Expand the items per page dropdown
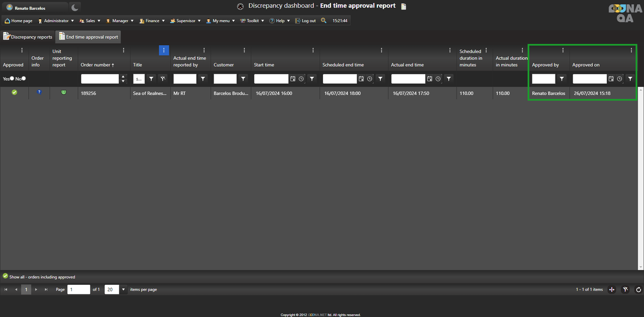 pyautogui.click(x=123, y=289)
